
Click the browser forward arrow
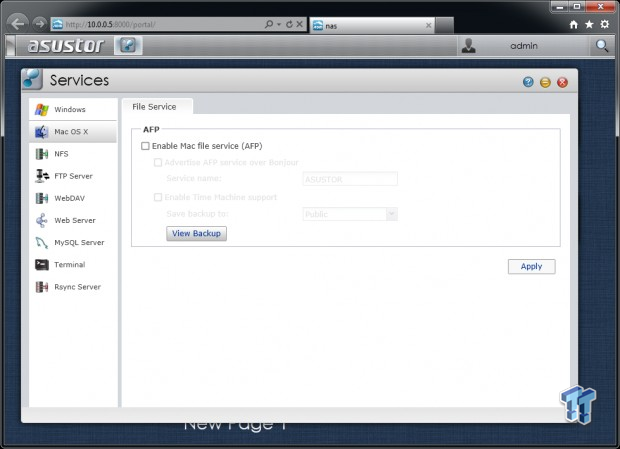(x=40, y=24)
